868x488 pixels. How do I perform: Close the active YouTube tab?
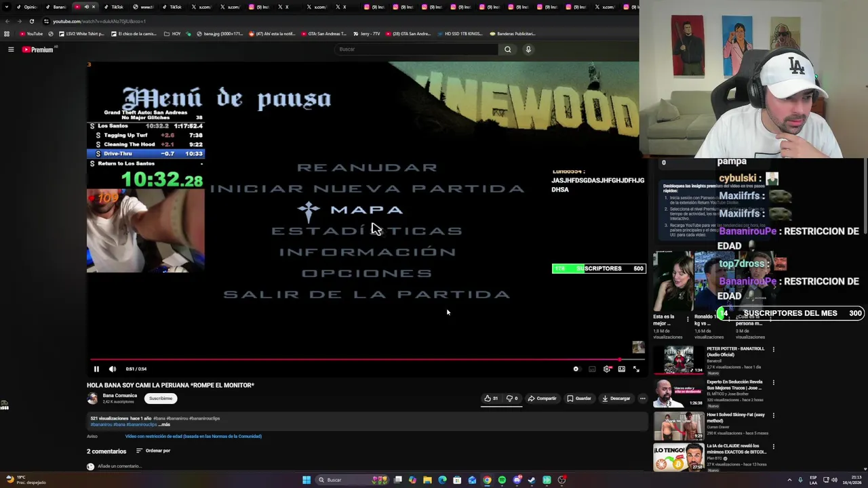[94, 7]
